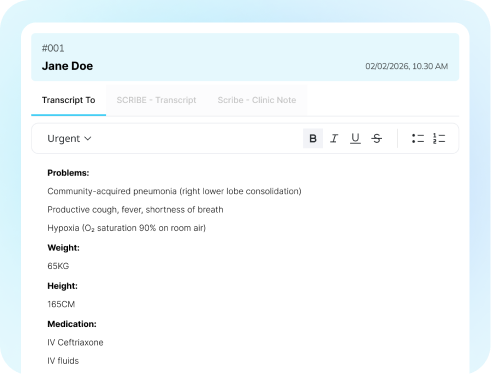Apply italic formatting

tap(334, 138)
